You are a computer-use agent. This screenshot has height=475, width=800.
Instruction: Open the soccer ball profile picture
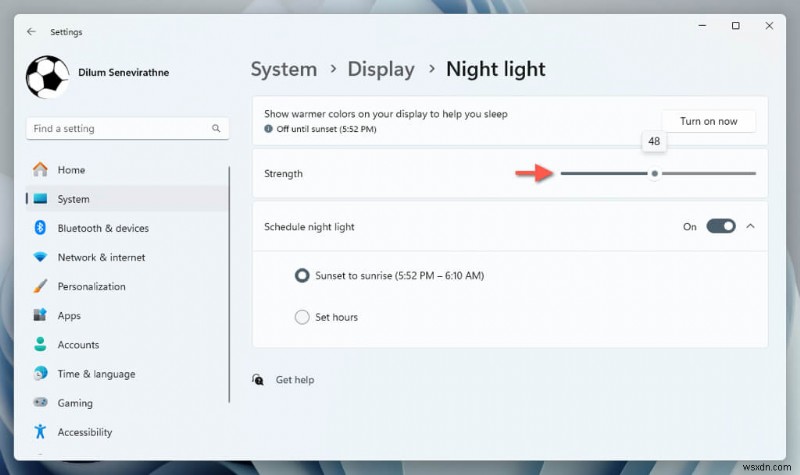tap(47, 77)
